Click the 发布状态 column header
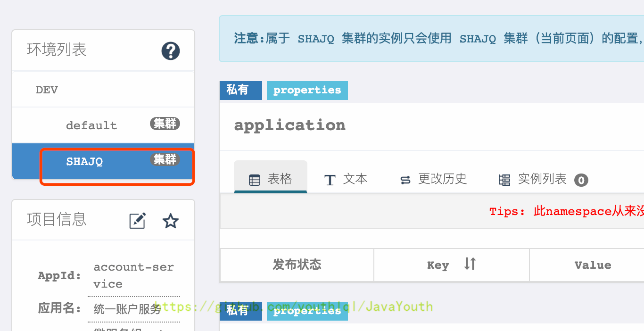Image resolution: width=644 pixels, height=331 pixels. coord(297,265)
